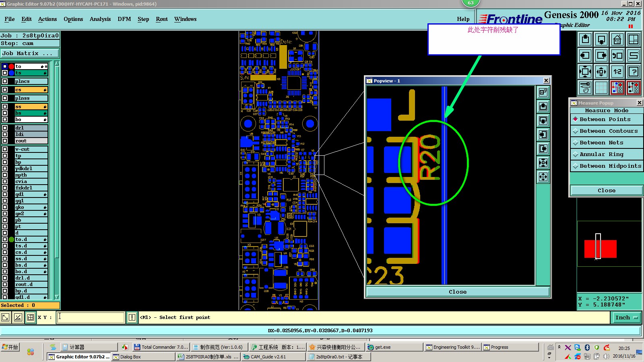Click the grid snap icon beside X Y
The width and height of the screenshot is (644, 362).
31,317
